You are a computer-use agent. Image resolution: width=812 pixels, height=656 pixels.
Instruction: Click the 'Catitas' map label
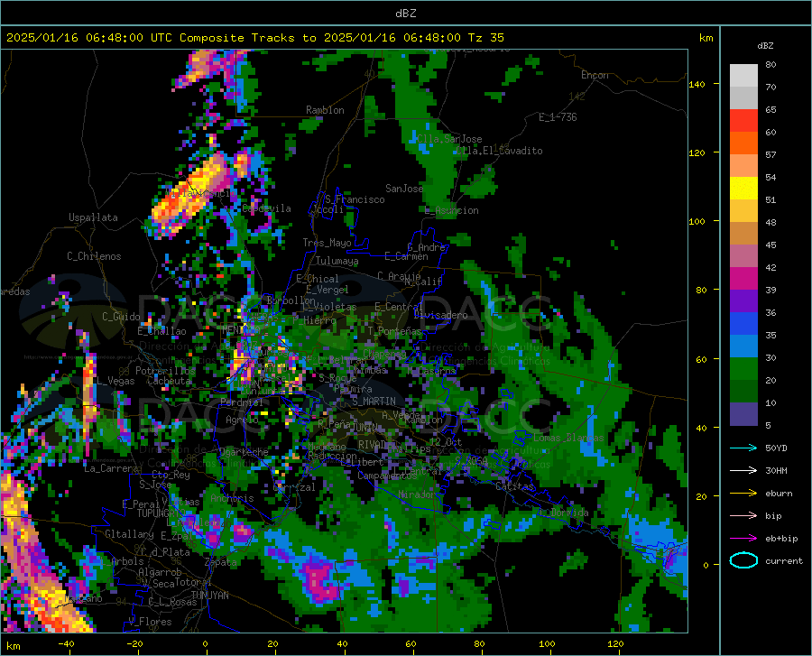pos(514,486)
